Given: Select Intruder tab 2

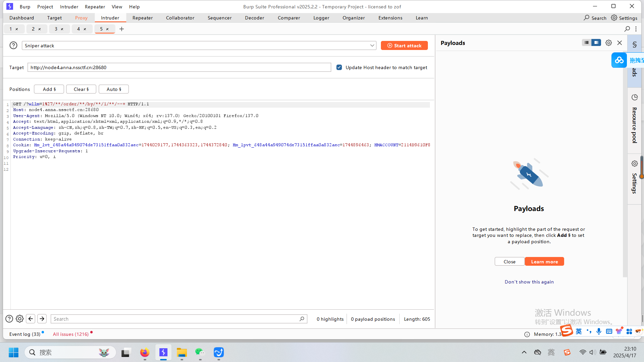Looking at the screenshot, I should point(33,29).
